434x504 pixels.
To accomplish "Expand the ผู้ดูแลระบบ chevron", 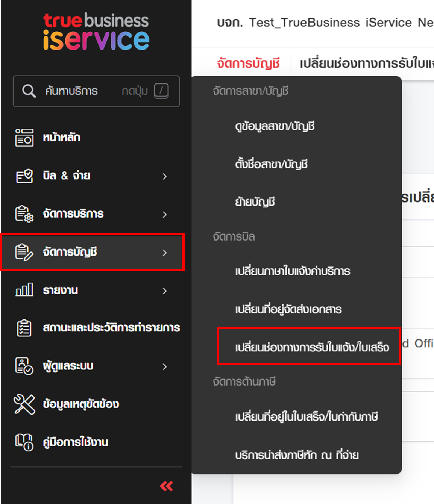I will point(165,367).
